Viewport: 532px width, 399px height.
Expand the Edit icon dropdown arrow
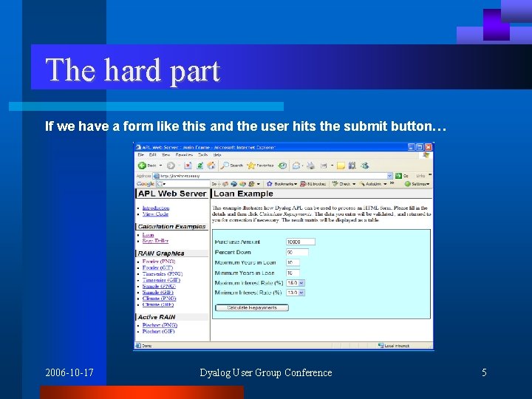pyautogui.click(x=332, y=166)
